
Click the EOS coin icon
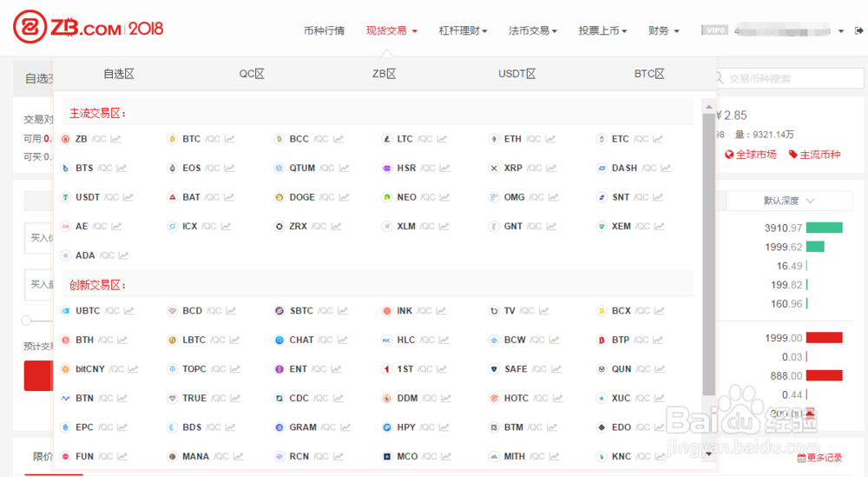tap(172, 168)
